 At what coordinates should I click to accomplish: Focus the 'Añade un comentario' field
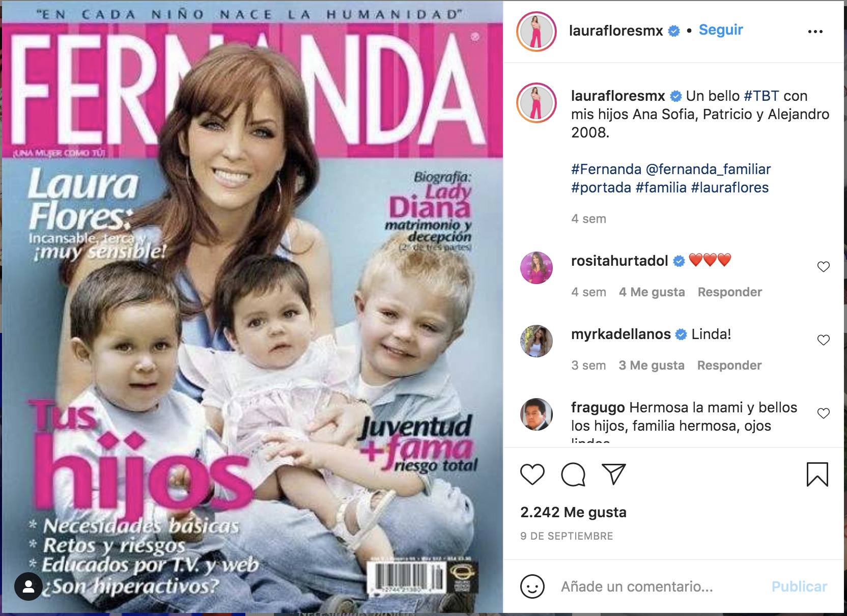(662, 587)
